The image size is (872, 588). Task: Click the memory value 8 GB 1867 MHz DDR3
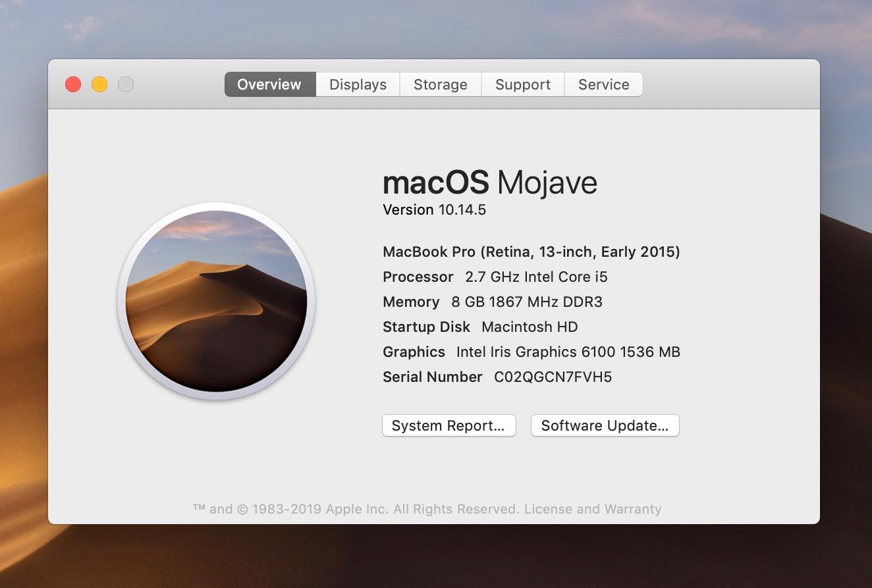click(x=527, y=302)
